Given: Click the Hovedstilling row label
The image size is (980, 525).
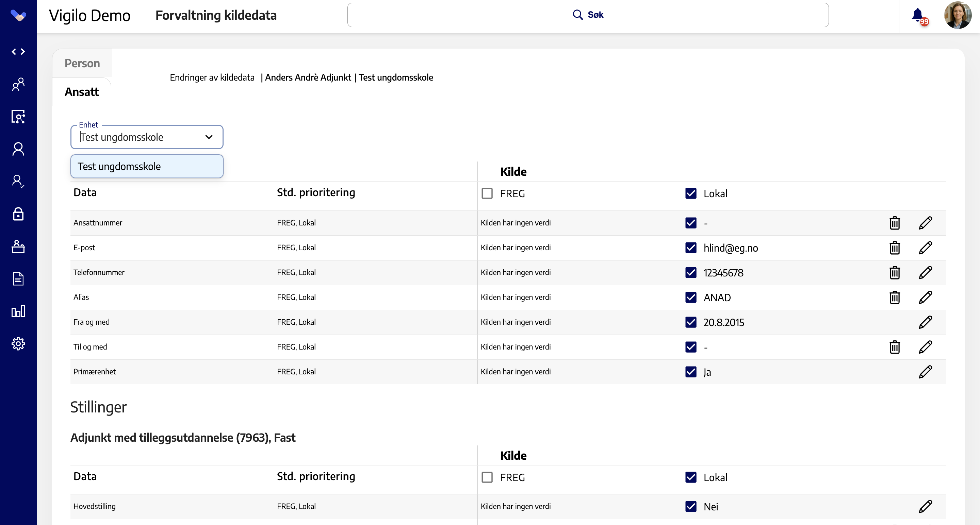Looking at the screenshot, I should click(94, 506).
